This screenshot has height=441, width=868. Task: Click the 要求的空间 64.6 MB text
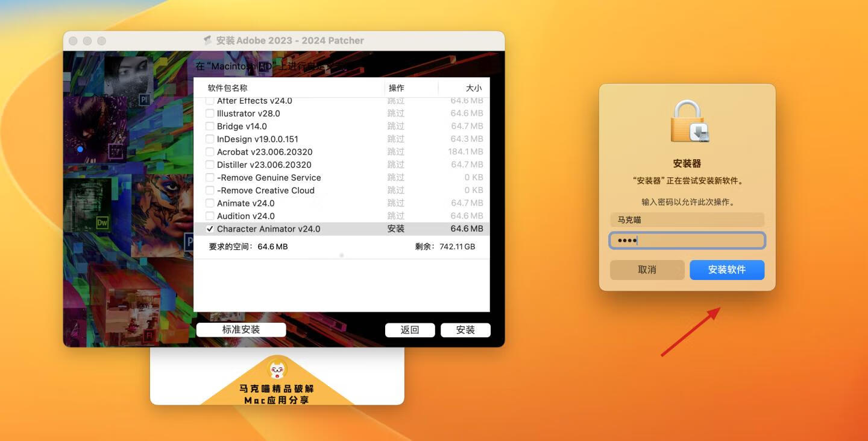coord(248,246)
